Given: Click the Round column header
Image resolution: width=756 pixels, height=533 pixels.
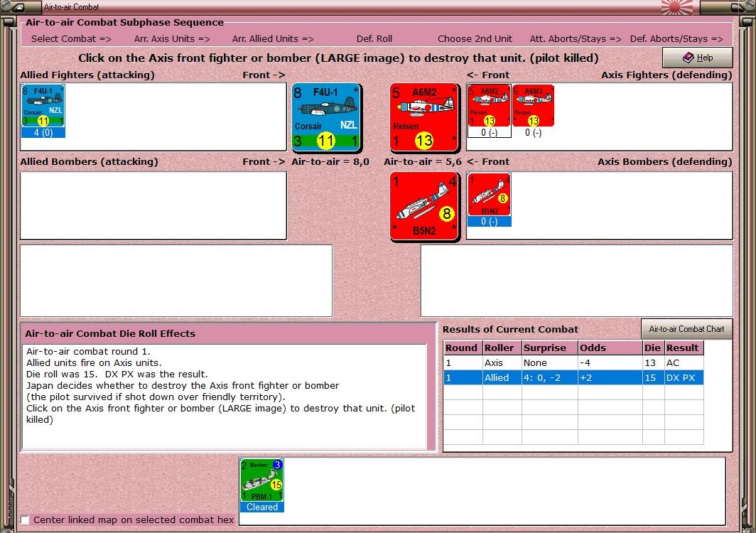Looking at the screenshot, I should [x=463, y=348].
